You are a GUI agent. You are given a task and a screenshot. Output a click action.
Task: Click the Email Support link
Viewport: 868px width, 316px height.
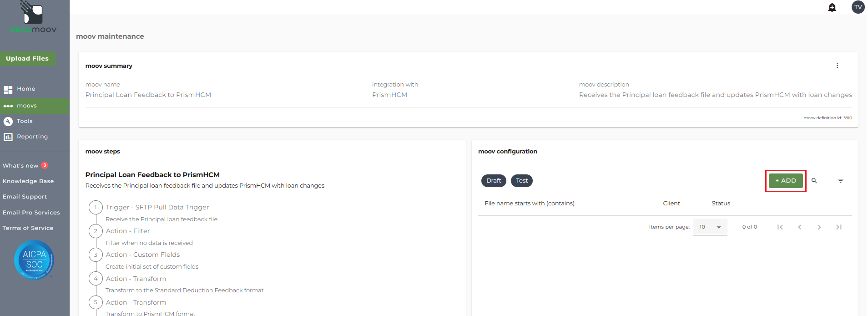click(25, 197)
